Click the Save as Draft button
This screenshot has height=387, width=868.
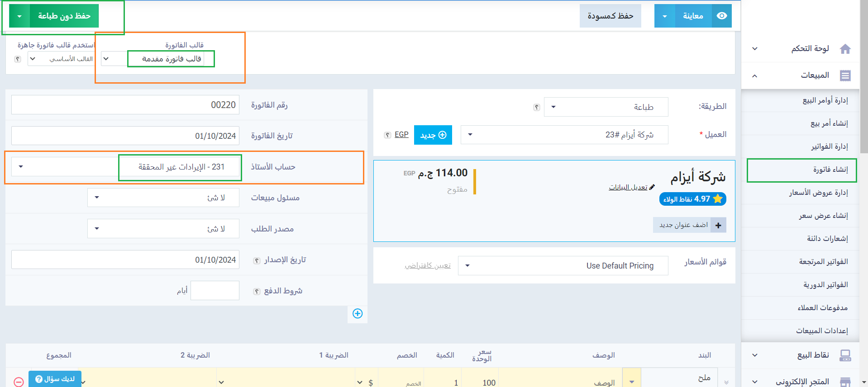pos(610,16)
